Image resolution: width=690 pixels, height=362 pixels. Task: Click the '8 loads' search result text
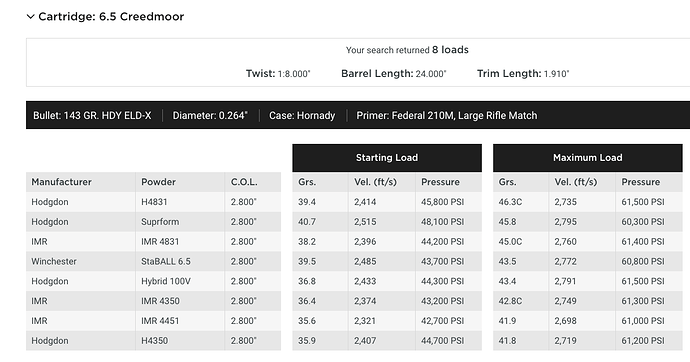pyautogui.click(x=450, y=50)
